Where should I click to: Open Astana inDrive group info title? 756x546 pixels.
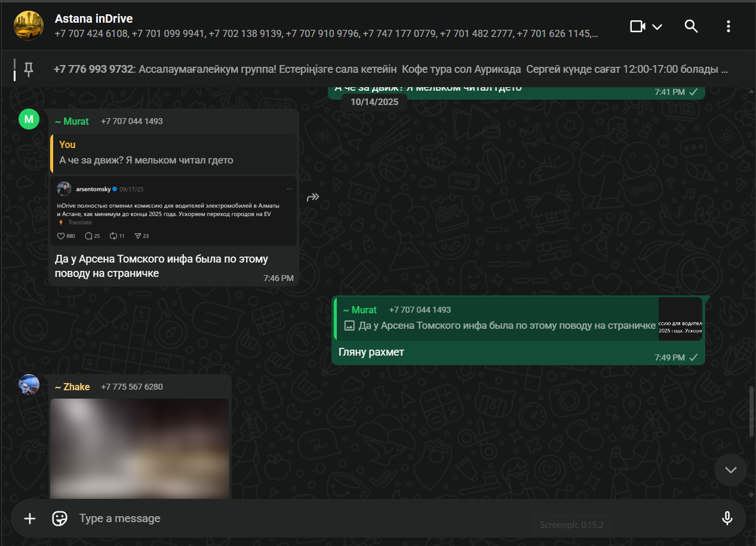click(x=94, y=19)
